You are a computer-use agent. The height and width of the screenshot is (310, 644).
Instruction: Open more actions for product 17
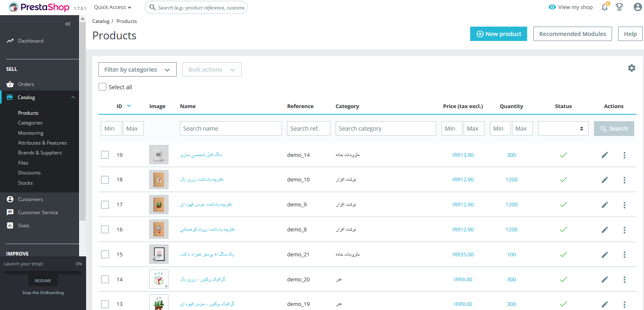click(624, 205)
